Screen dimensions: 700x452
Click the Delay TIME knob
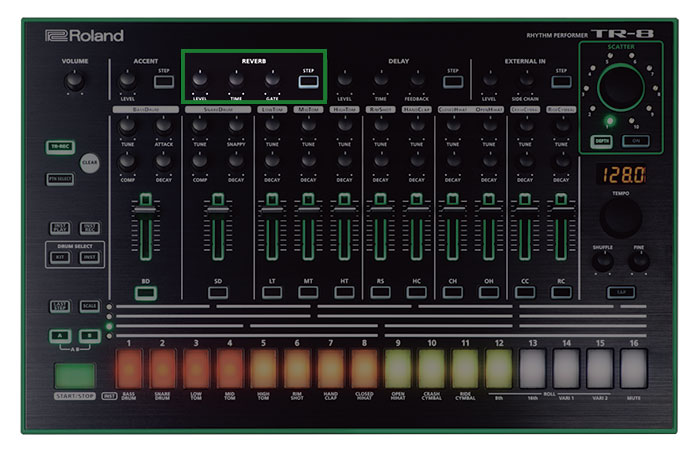pos(381,80)
